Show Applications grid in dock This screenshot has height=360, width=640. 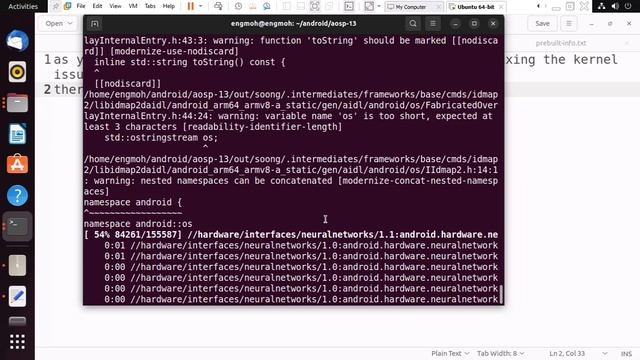point(17,342)
